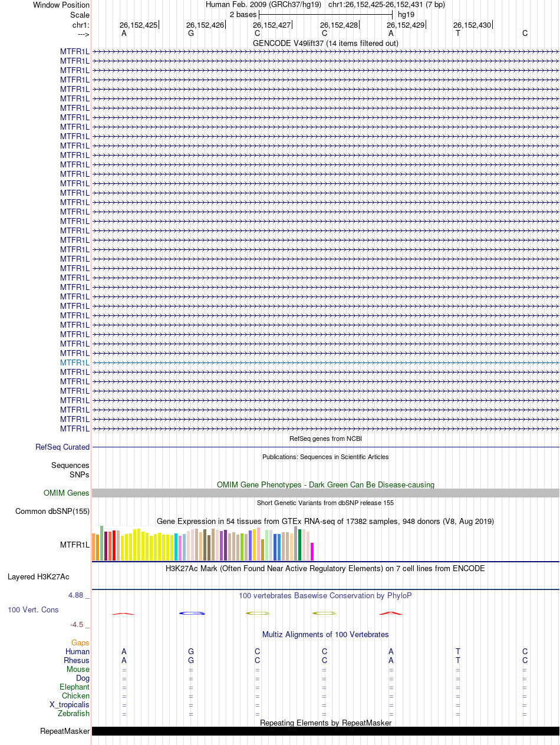
Task: Click base T in the Rhesus alignment row
Action: (x=458, y=661)
